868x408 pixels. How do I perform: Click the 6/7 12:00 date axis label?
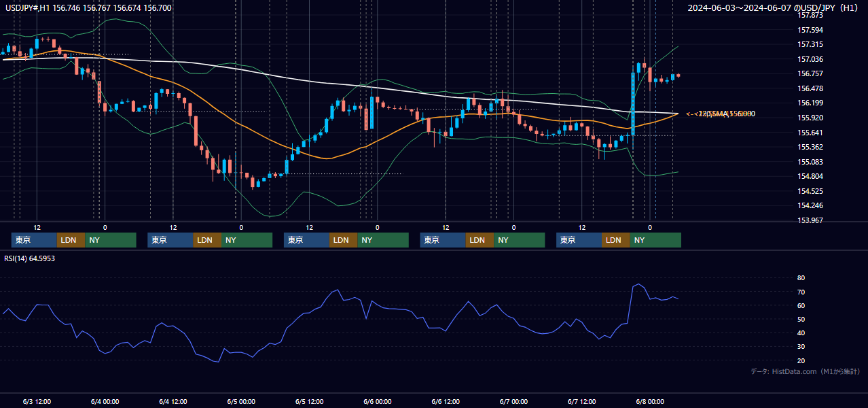581,401
